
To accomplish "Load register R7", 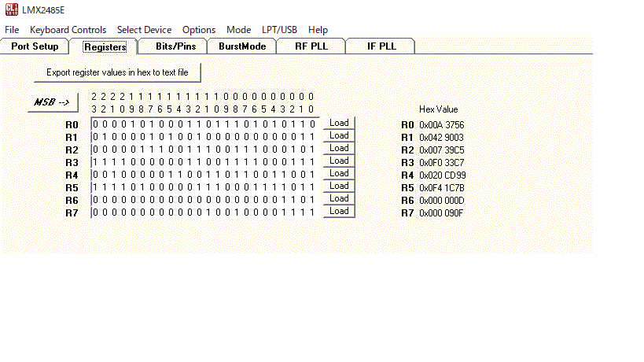I will coord(339,211).
